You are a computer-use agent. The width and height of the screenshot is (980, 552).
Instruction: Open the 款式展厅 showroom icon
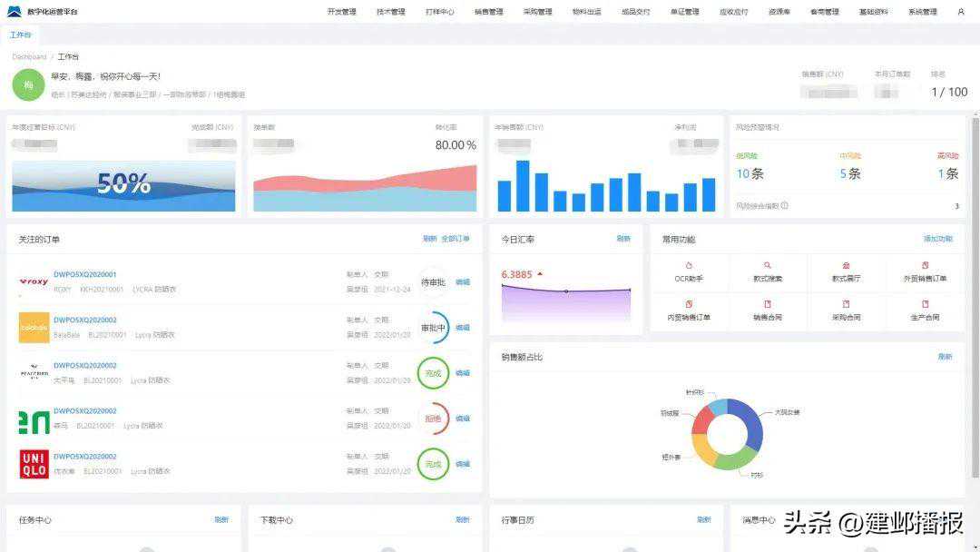[x=846, y=266]
